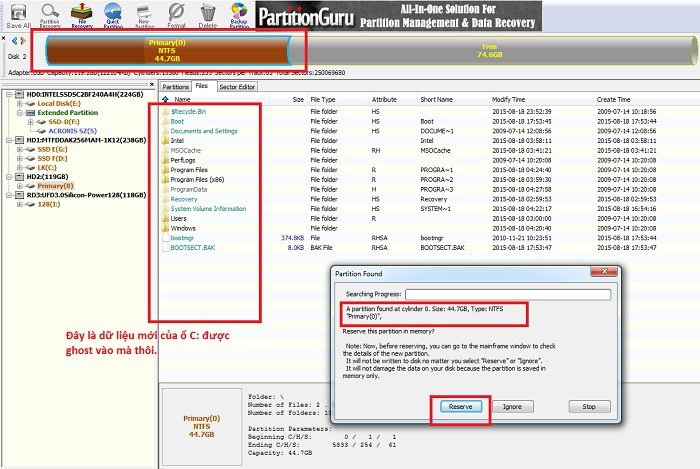Viewport: 700px width, 469px height.
Task: Open the Partition Recovery tool
Action: click(50, 16)
